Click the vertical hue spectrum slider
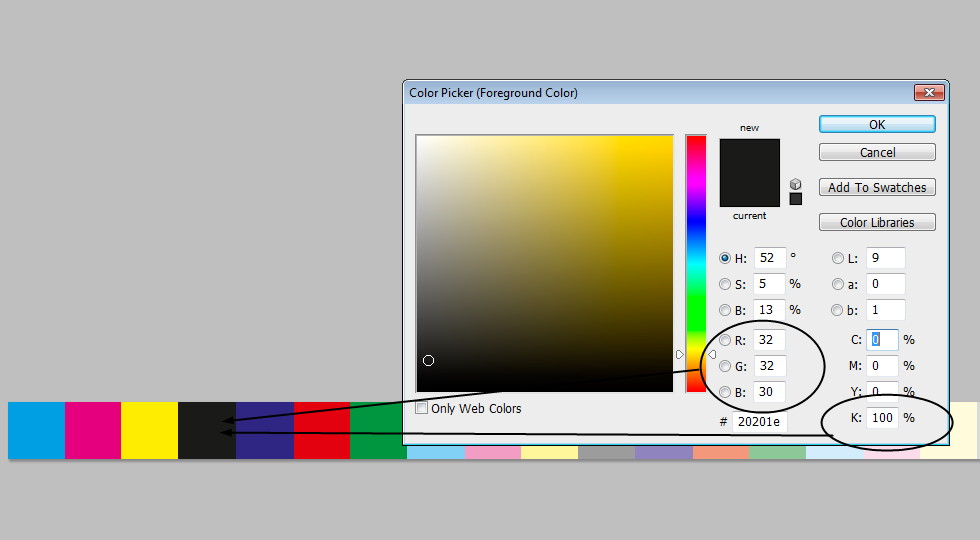This screenshot has height=540, width=980. 696,264
